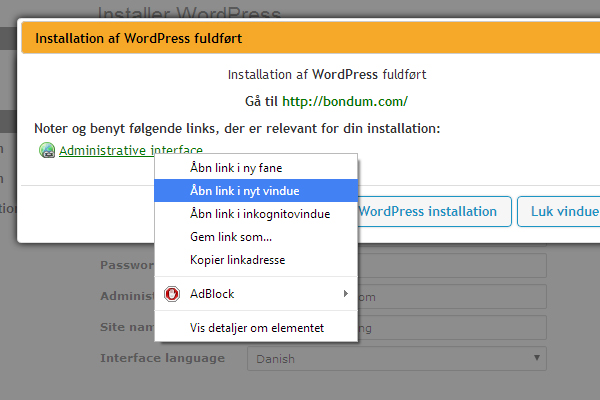Focus the Site name input field
Screen dimensions: 600x400
452,327
